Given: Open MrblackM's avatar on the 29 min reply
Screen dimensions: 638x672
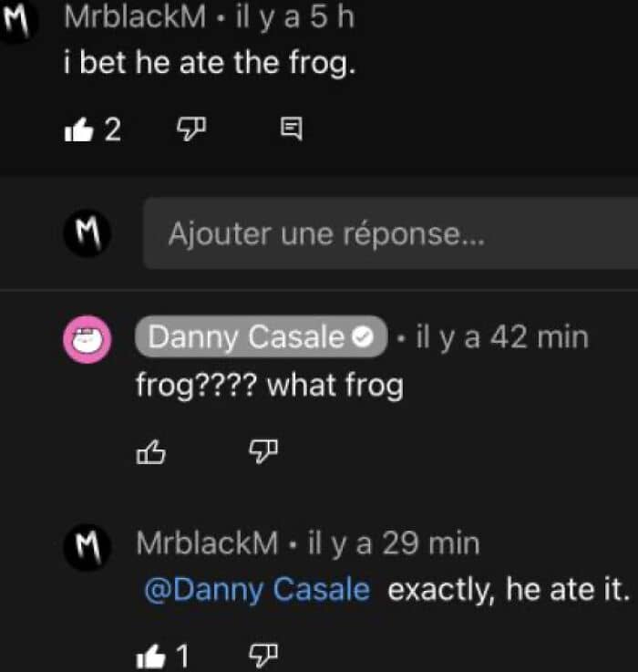Looking at the screenshot, I should click(87, 547).
